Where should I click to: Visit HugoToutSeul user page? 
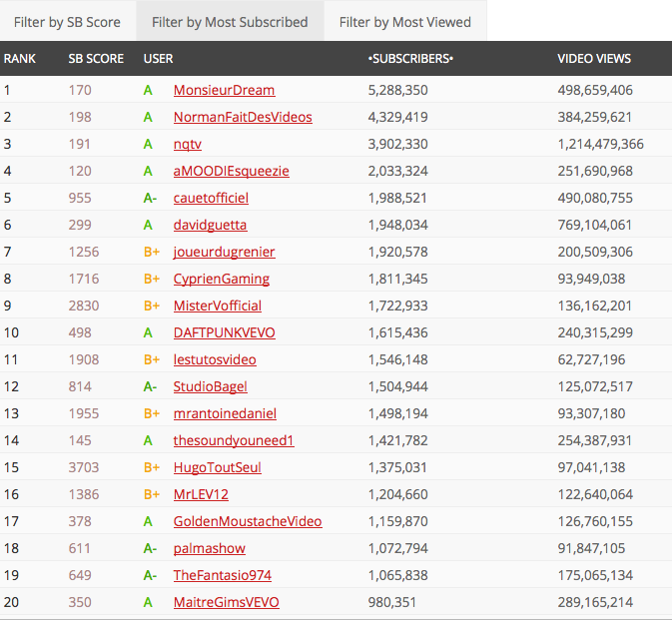(x=218, y=468)
